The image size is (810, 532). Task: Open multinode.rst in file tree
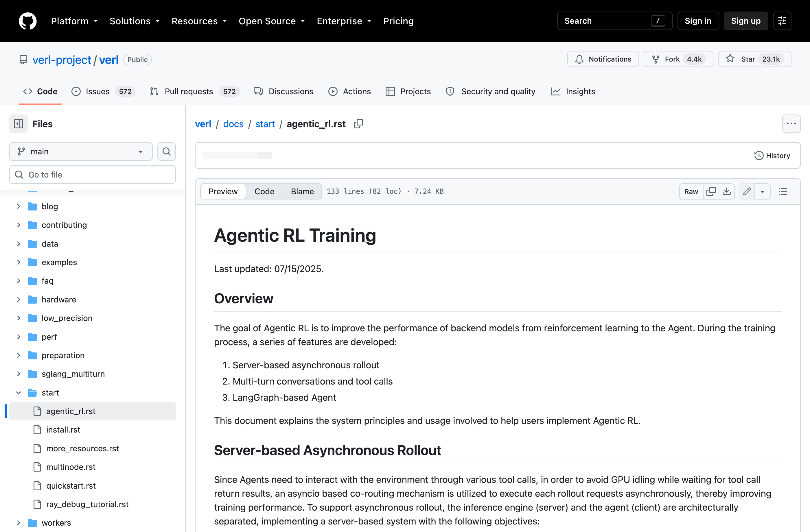(93, 467)
